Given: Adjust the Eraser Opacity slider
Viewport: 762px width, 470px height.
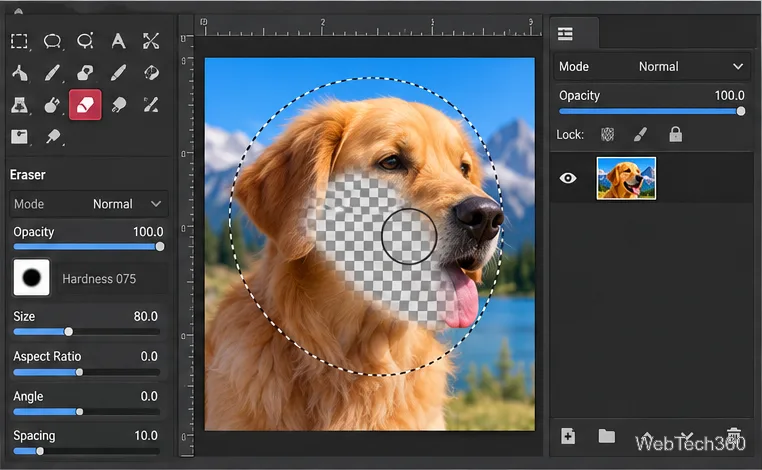Looking at the screenshot, I should [88, 246].
